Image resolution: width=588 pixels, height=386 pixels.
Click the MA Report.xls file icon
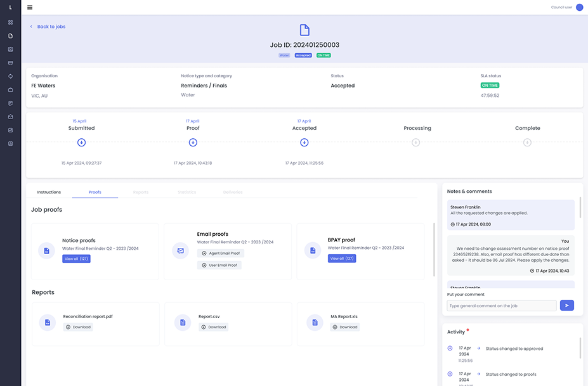point(315,322)
